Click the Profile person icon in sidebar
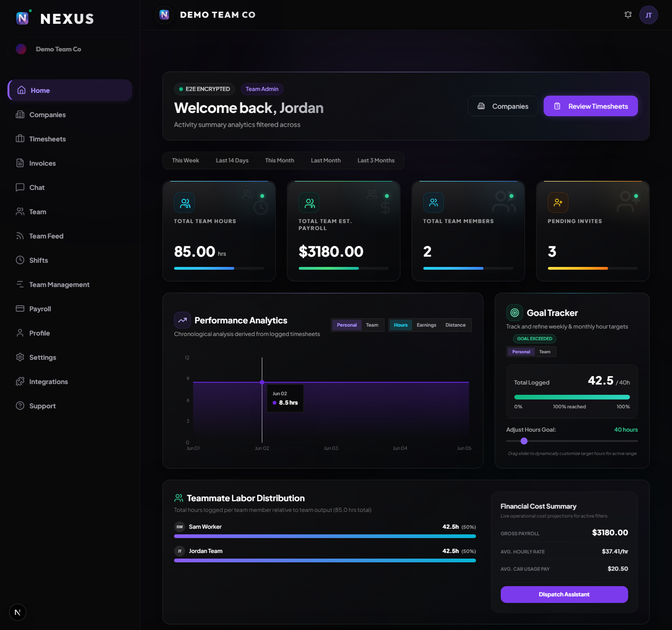 20,333
